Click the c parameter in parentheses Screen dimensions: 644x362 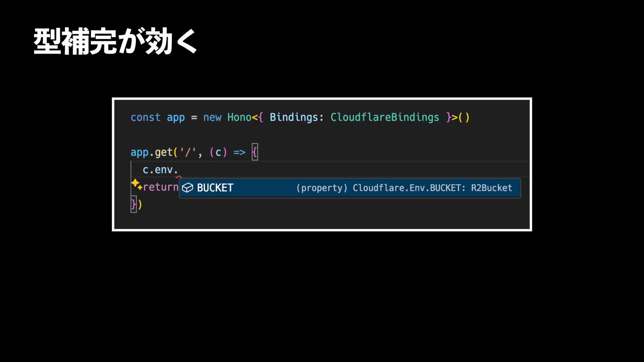(218, 153)
